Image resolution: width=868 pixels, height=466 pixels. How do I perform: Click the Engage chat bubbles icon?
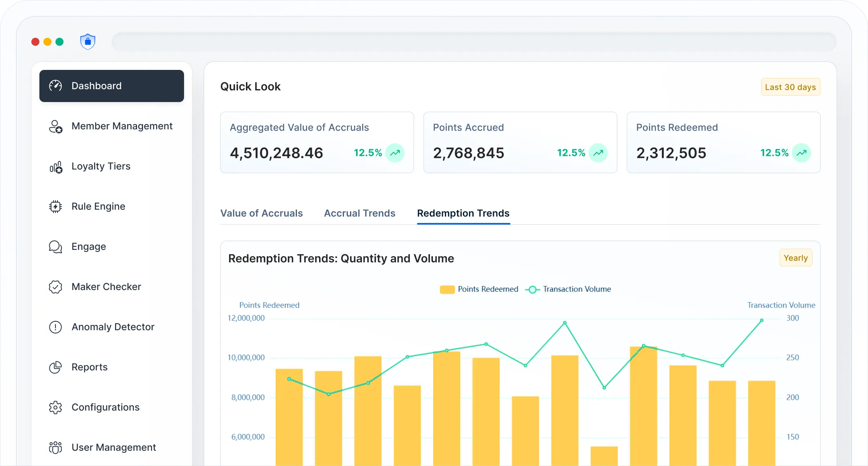pyautogui.click(x=55, y=247)
